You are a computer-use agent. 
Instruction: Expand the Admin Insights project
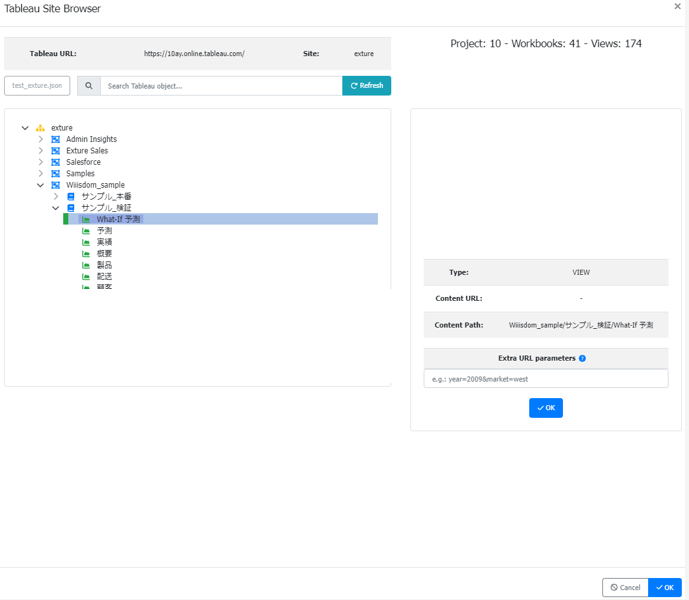click(40, 139)
